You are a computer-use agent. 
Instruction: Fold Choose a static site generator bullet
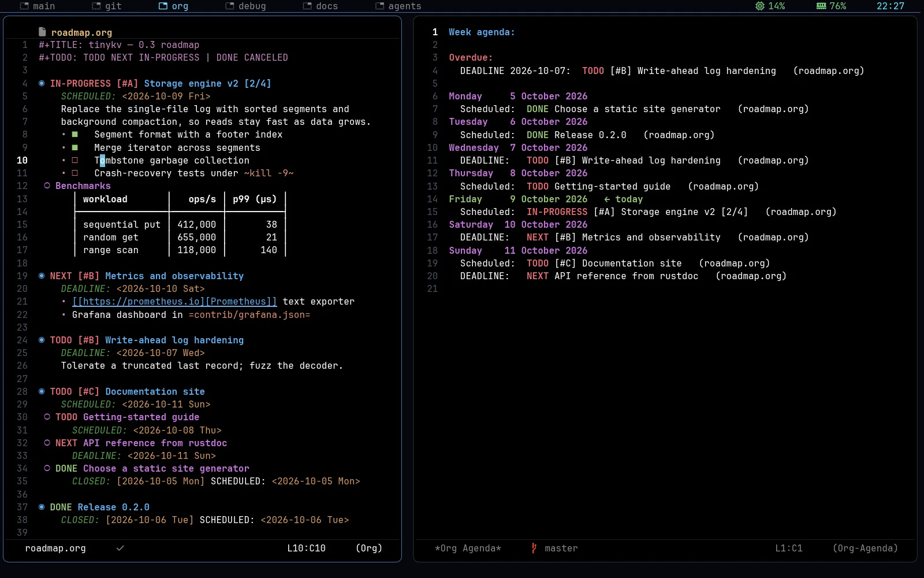point(47,468)
